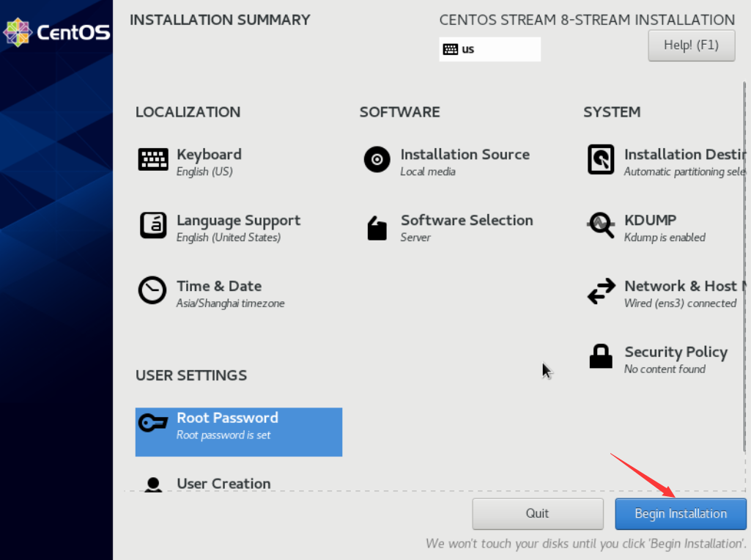Open Installation Destination disk icon

click(601, 160)
